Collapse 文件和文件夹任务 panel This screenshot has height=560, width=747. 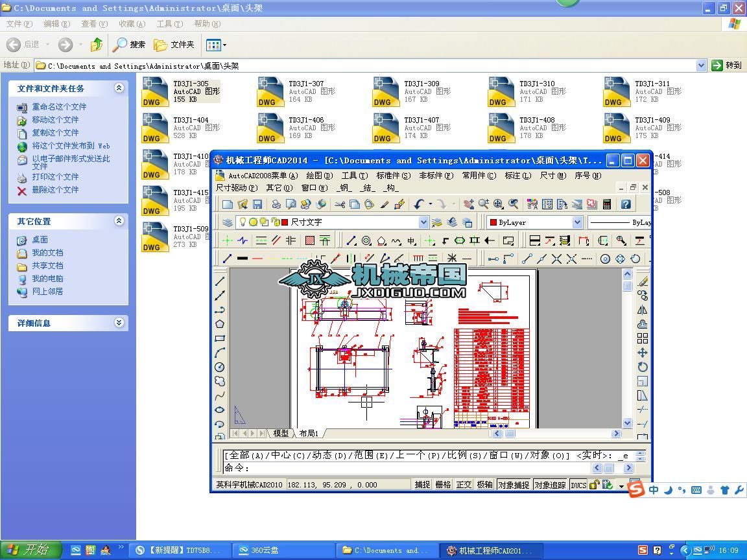[119, 88]
